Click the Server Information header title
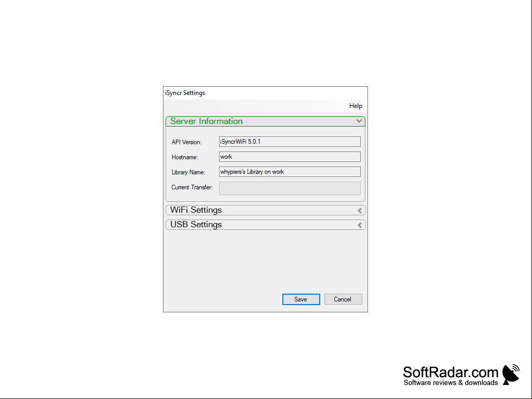The width and height of the screenshot is (532, 399). (x=206, y=121)
